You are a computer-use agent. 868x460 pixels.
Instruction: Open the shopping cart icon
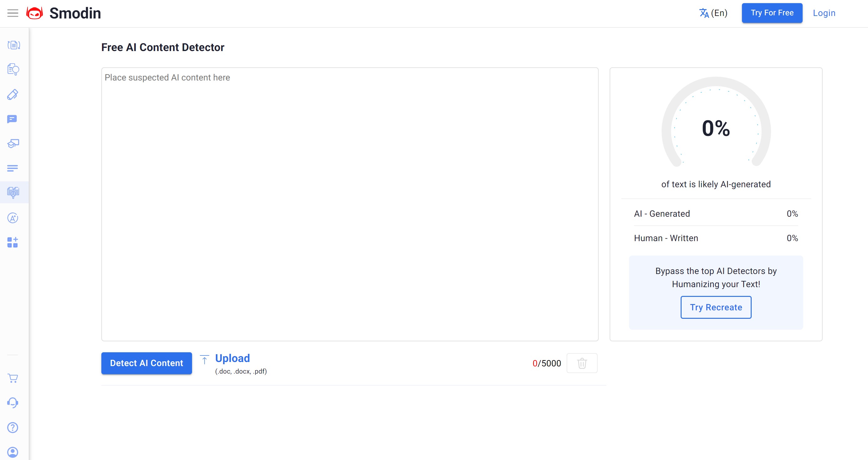[x=13, y=378]
